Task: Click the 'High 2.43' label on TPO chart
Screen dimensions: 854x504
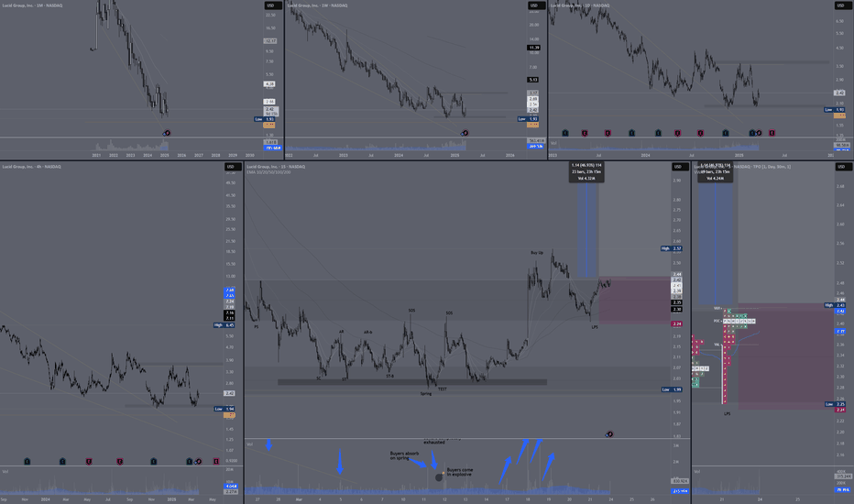Action: (835, 305)
